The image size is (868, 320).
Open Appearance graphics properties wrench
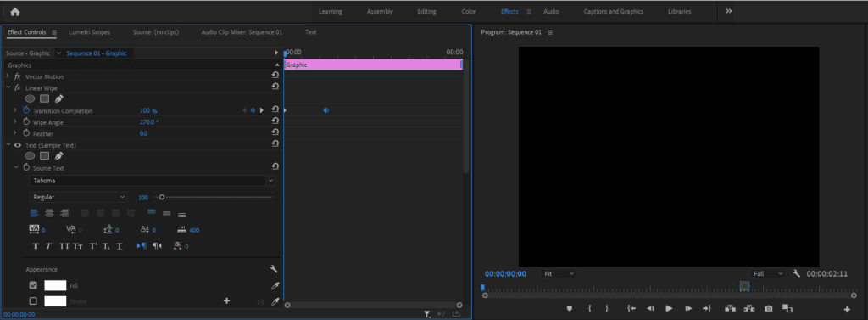tap(274, 269)
